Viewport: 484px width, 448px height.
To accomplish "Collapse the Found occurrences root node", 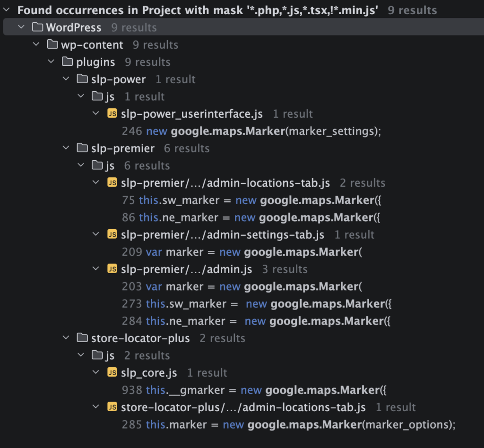I will [x=7, y=10].
